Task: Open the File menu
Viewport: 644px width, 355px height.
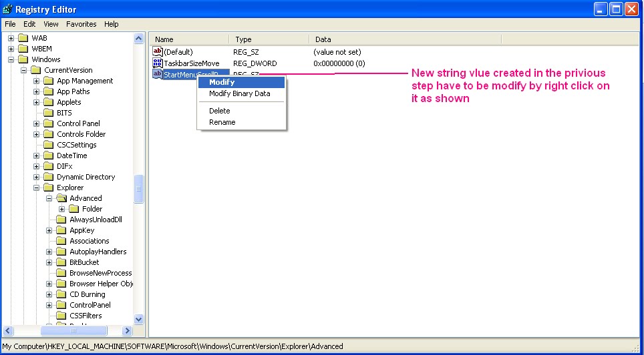Action: click(x=10, y=24)
